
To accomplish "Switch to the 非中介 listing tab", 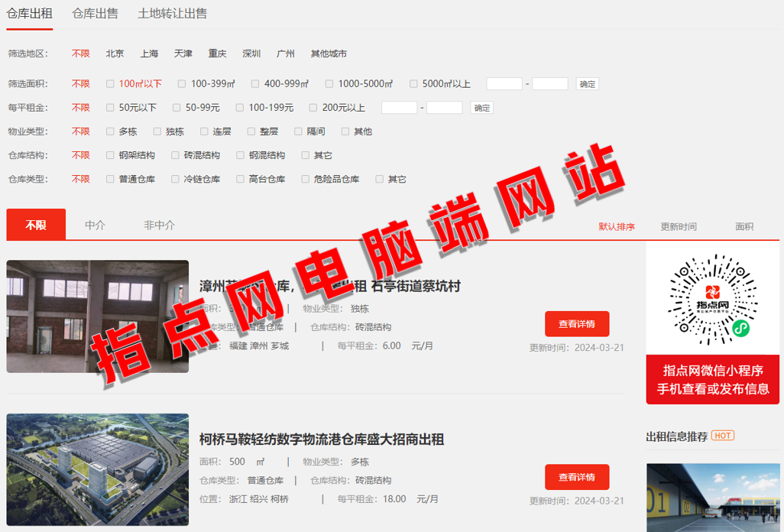I will point(159,225).
